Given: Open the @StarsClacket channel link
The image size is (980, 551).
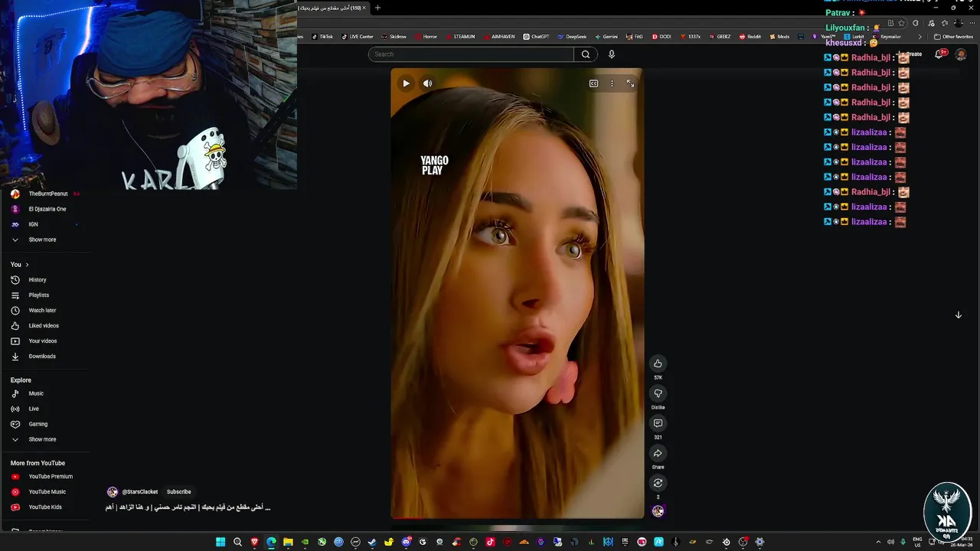Looking at the screenshot, I should pyautogui.click(x=140, y=492).
